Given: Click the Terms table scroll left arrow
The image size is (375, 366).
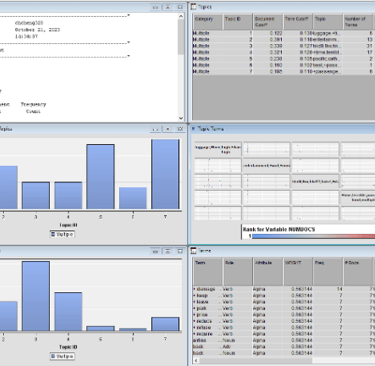Looking at the screenshot, I should (196, 360).
